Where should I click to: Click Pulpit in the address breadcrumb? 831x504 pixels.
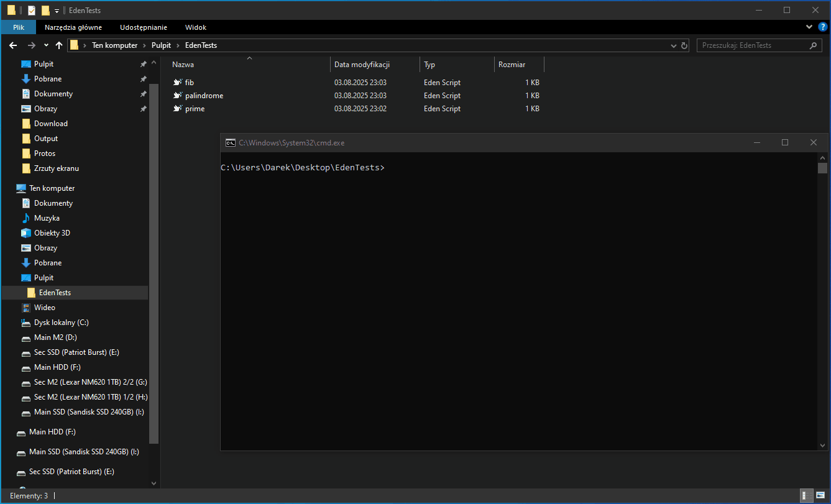click(x=161, y=45)
